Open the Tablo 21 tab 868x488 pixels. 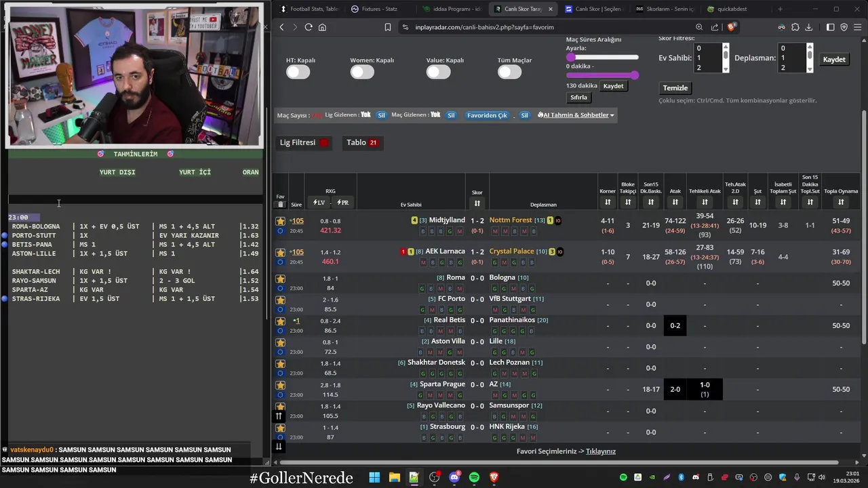[x=363, y=143]
